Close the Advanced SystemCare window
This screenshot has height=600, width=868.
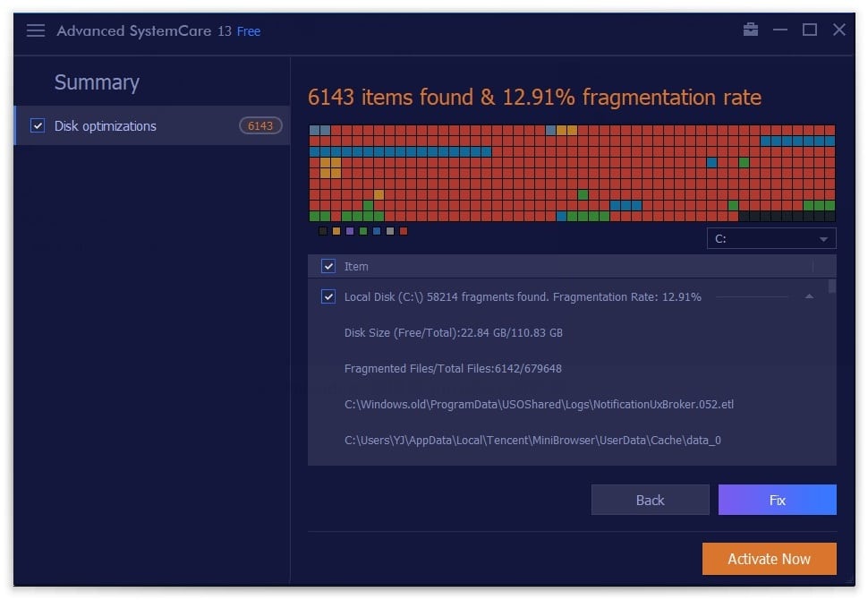pos(838,30)
